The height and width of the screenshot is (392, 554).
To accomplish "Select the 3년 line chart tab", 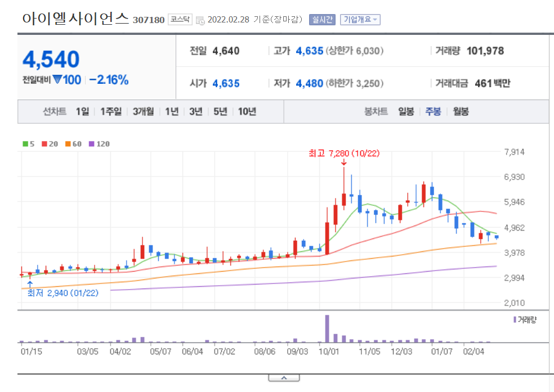I will 196,111.
